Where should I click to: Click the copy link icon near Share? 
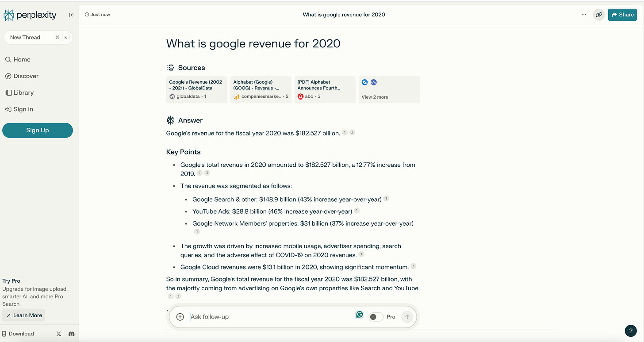click(x=599, y=15)
